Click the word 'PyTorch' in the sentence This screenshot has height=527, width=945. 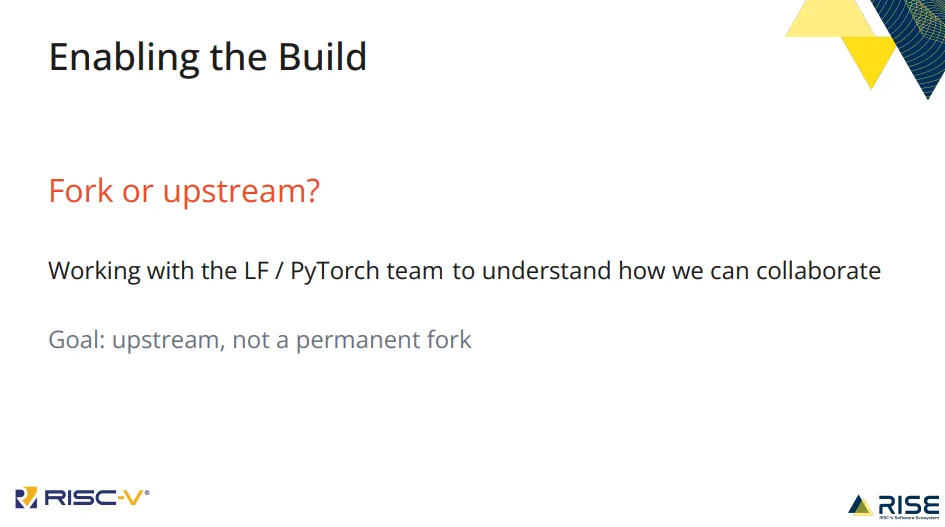click(334, 271)
